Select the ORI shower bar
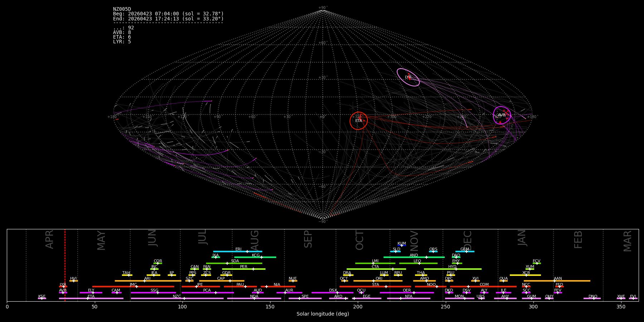Viewport: 644px width, 322px height. point(378,281)
